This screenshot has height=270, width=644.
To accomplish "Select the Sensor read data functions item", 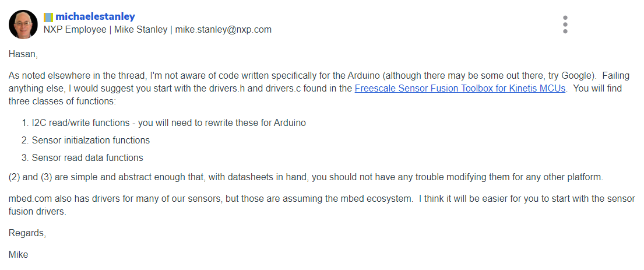I will click(87, 157).
